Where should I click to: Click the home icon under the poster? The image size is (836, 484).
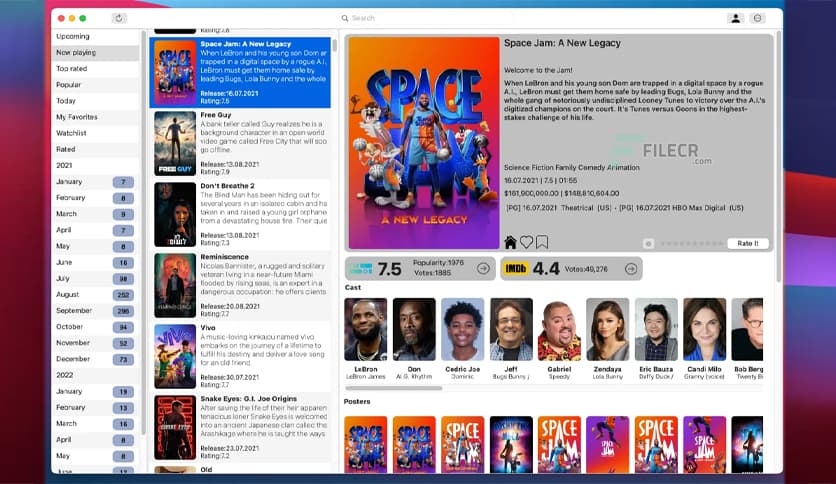[510, 243]
